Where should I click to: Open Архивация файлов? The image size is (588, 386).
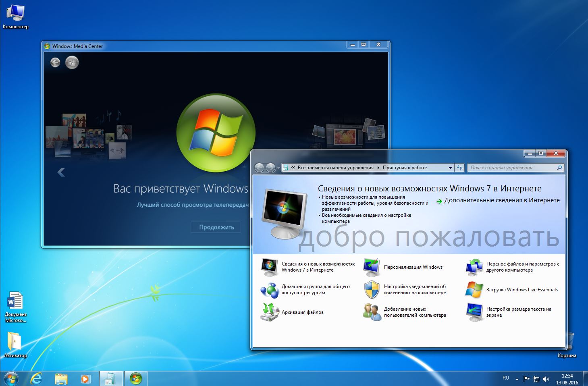[x=292, y=312]
